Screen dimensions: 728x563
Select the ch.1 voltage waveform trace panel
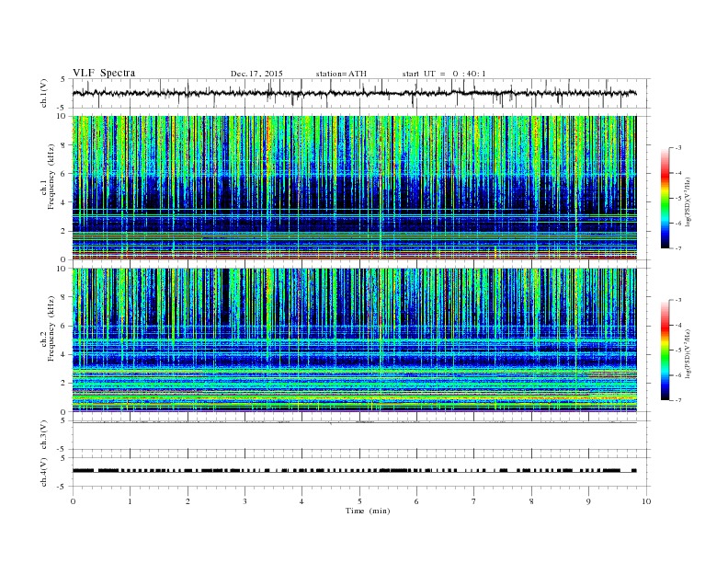361,93
